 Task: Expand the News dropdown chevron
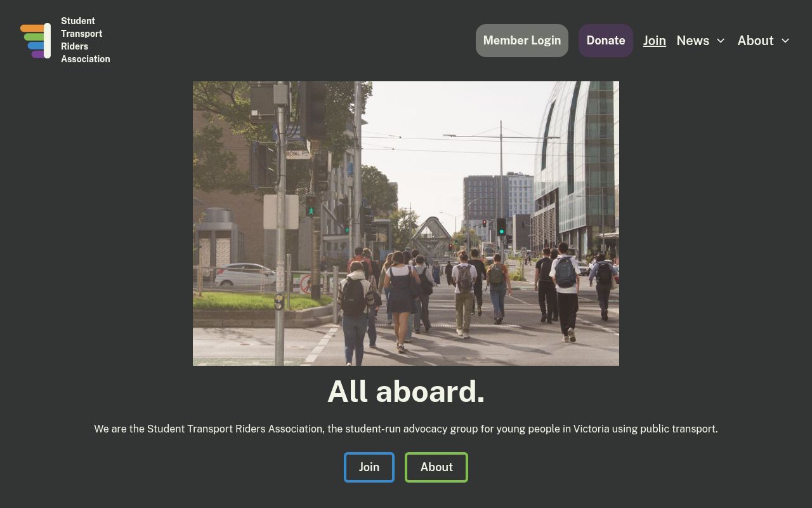[721, 41]
